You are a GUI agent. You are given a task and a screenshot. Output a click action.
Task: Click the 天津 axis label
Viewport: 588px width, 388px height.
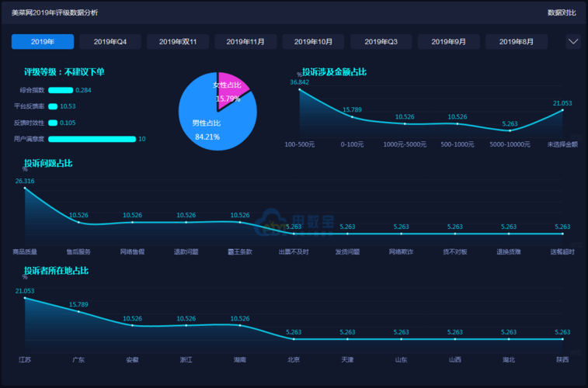(347, 360)
